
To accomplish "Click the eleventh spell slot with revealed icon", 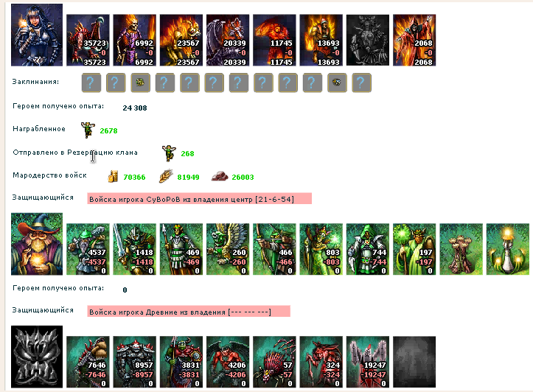I will (x=337, y=83).
